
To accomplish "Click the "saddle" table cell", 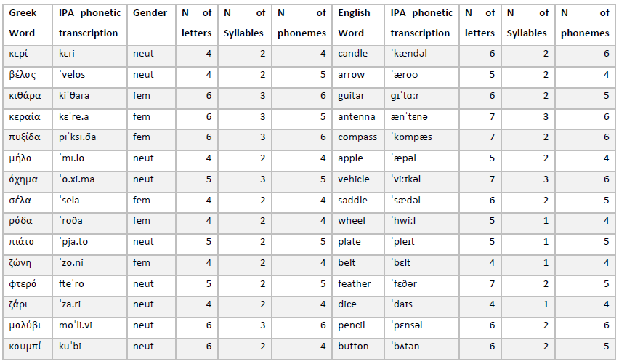I will pos(353,201).
